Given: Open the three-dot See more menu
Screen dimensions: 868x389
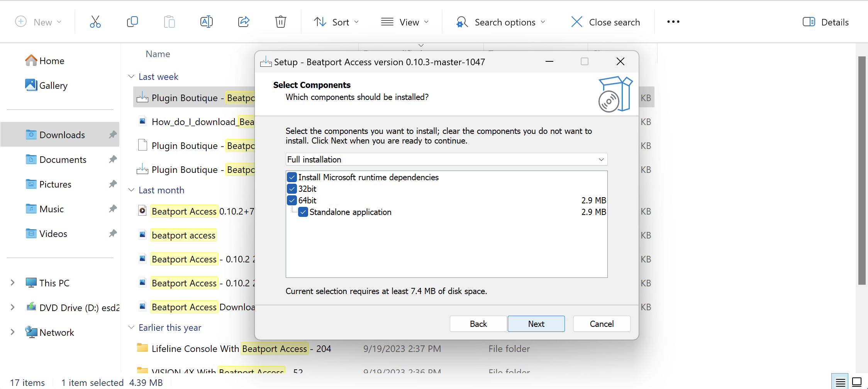Looking at the screenshot, I should pyautogui.click(x=673, y=22).
